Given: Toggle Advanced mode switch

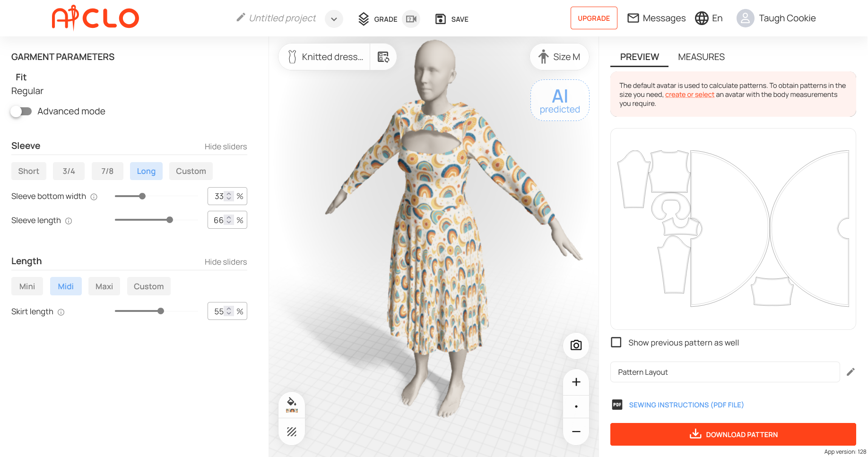Looking at the screenshot, I should [21, 112].
